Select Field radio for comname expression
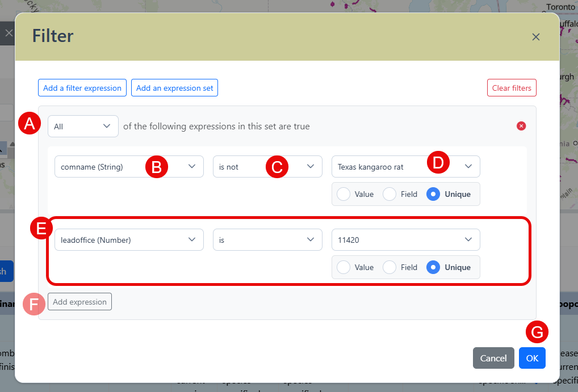578x392 pixels. pyautogui.click(x=389, y=194)
